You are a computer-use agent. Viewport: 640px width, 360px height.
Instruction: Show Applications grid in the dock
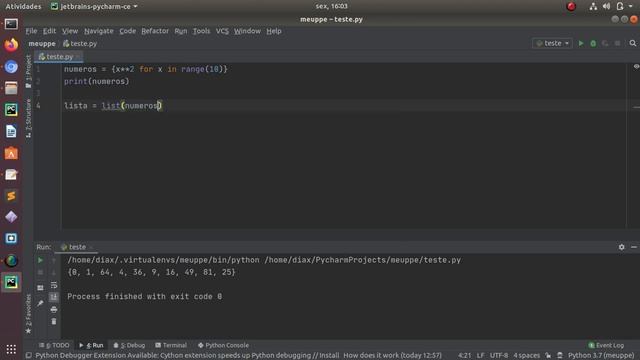pyautogui.click(x=11, y=349)
